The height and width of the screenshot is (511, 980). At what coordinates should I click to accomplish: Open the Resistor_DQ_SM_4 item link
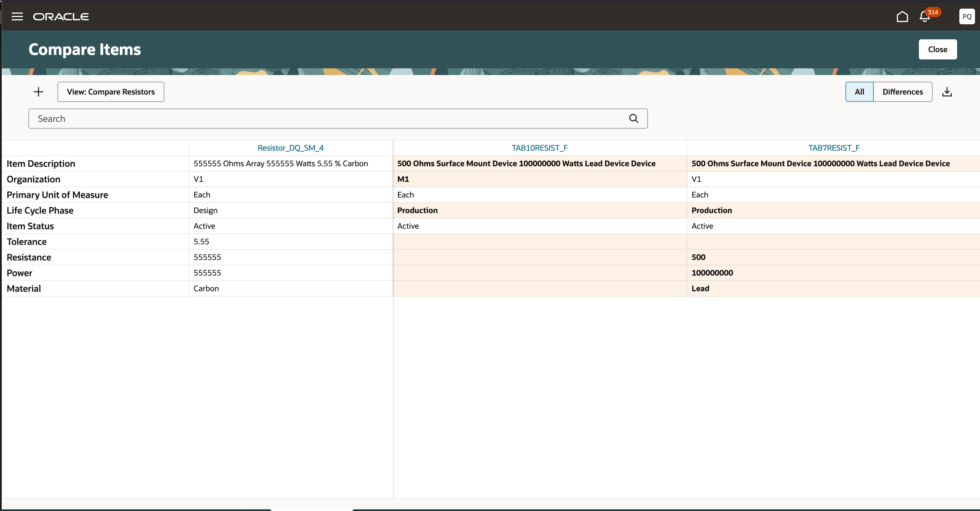click(x=290, y=148)
